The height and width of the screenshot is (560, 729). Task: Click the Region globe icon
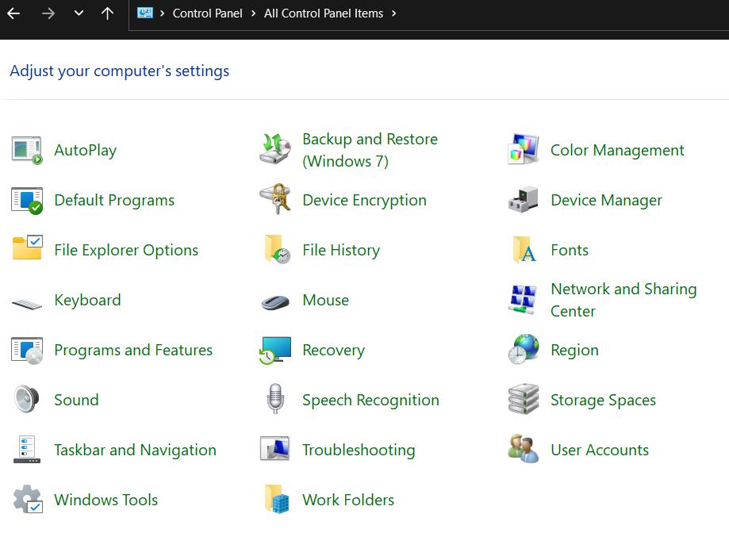tap(524, 349)
